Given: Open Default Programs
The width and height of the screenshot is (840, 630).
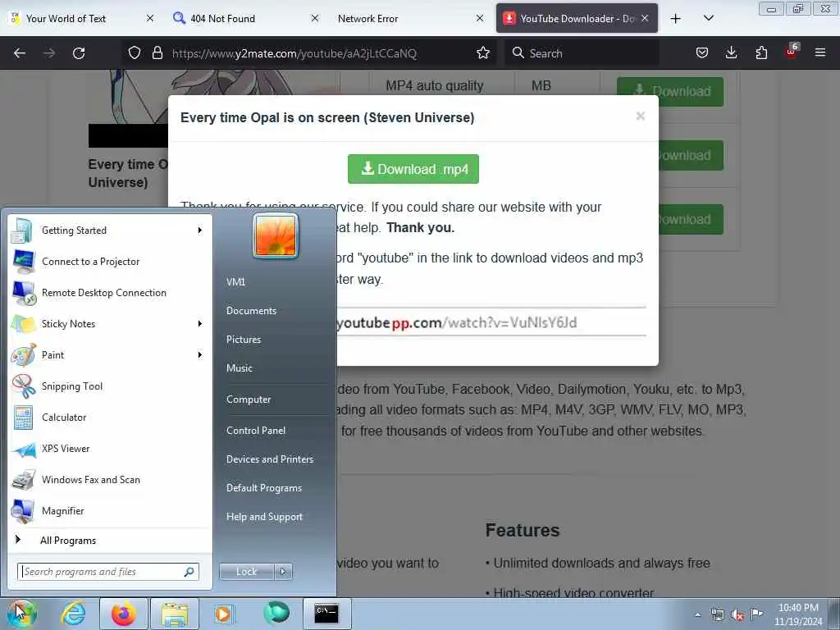Looking at the screenshot, I should point(263,488).
